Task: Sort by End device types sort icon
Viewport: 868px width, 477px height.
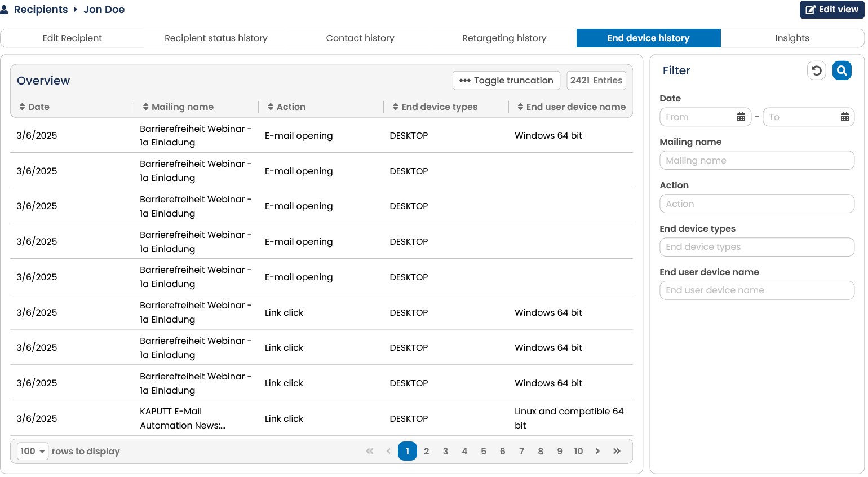Action: click(x=396, y=107)
